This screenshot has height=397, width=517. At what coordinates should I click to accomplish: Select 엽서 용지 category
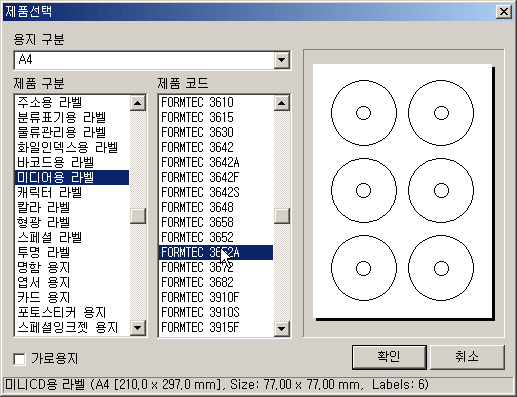coord(72,282)
